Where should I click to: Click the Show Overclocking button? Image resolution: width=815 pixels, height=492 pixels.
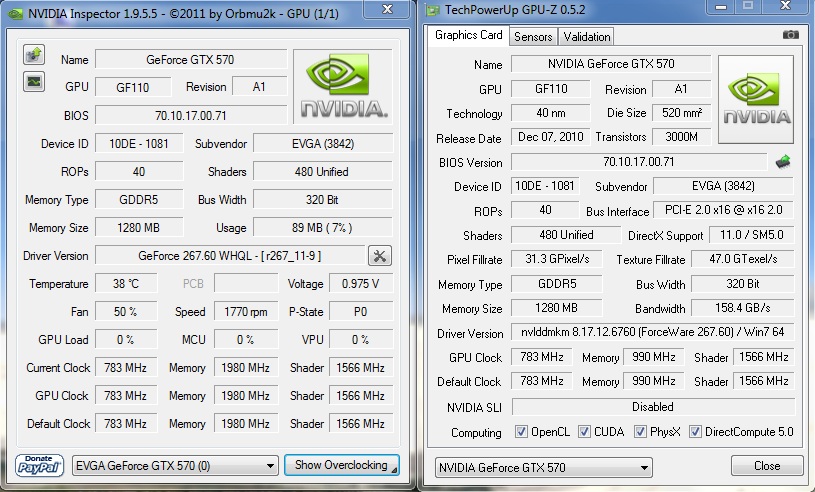[x=341, y=465]
